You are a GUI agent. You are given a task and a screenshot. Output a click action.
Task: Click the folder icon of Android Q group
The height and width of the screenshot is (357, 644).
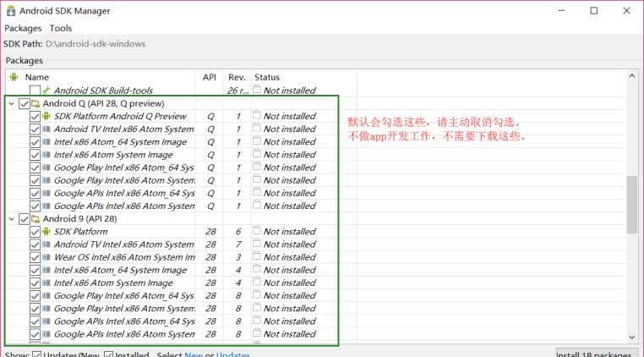pyautogui.click(x=35, y=104)
